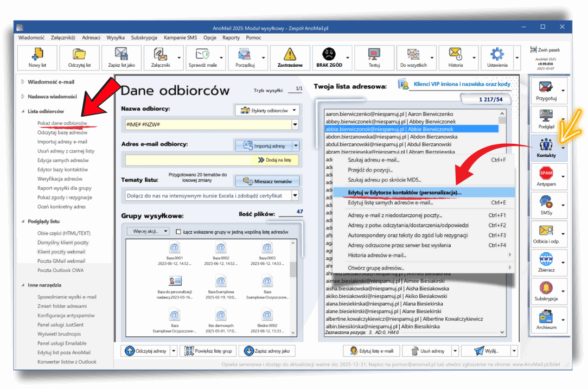The height and width of the screenshot is (389, 588).
Task: Collapse the Podglądy listu tree section
Action: [23, 221]
